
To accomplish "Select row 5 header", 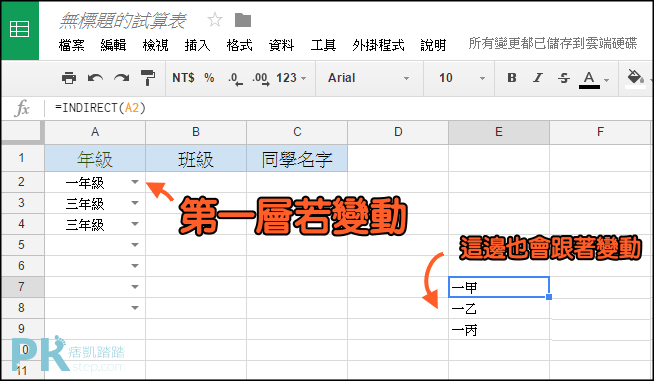I will coord(23,245).
